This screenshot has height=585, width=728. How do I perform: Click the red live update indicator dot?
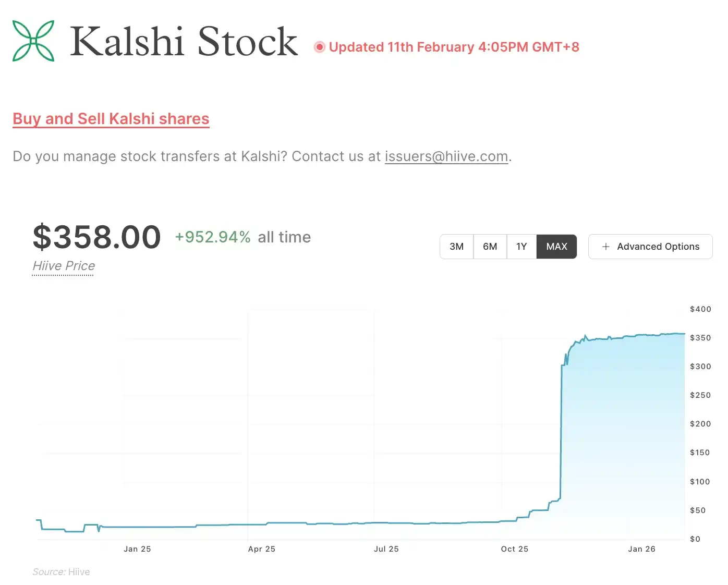320,47
